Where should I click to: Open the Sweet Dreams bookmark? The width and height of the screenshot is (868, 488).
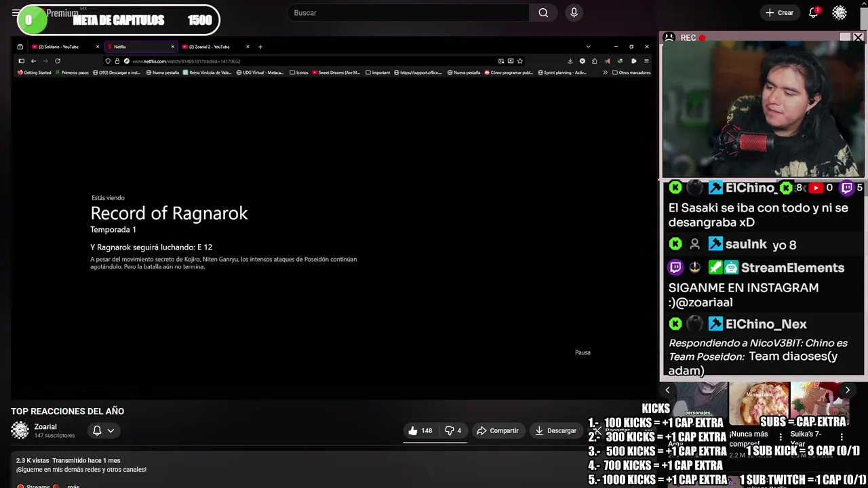tap(336, 73)
